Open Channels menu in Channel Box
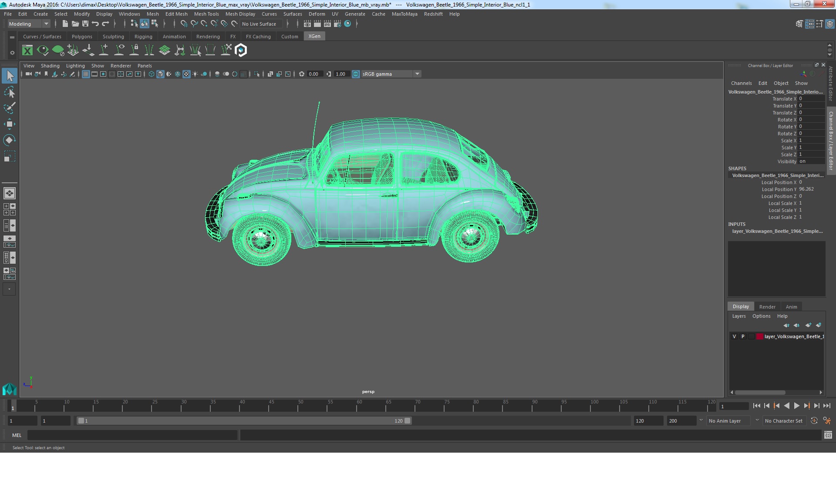Image resolution: width=836 pixels, height=504 pixels. tap(741, 83)
